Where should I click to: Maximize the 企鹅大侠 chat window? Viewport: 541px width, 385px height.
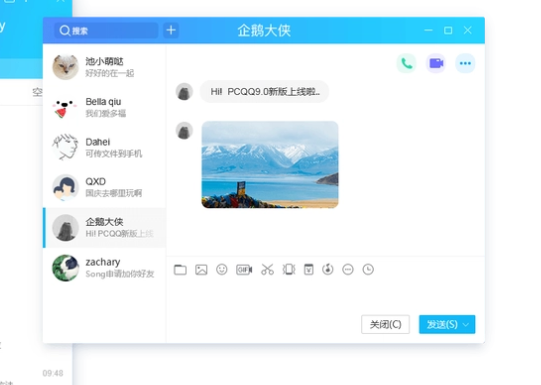coord(448,30)
